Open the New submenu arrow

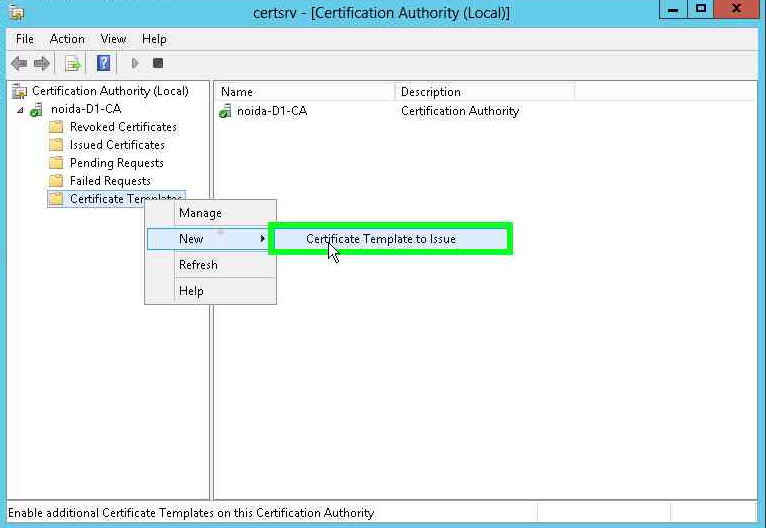pos(262,239)
